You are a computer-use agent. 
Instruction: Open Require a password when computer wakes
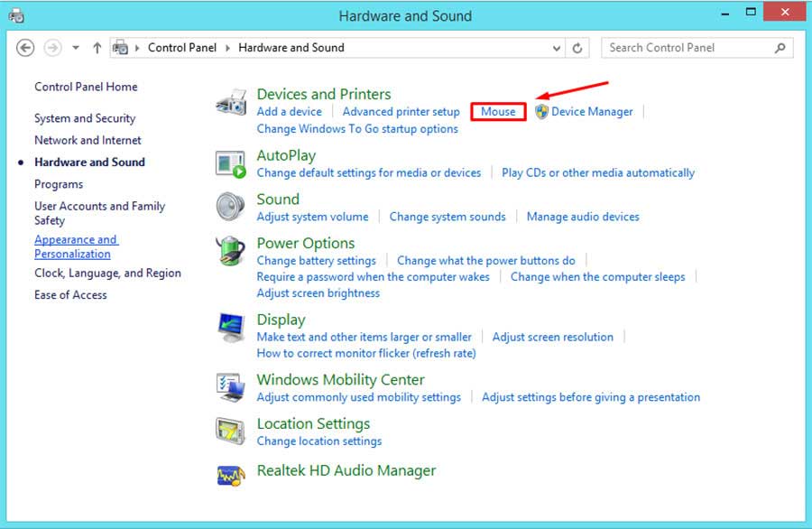click(373, 277)
